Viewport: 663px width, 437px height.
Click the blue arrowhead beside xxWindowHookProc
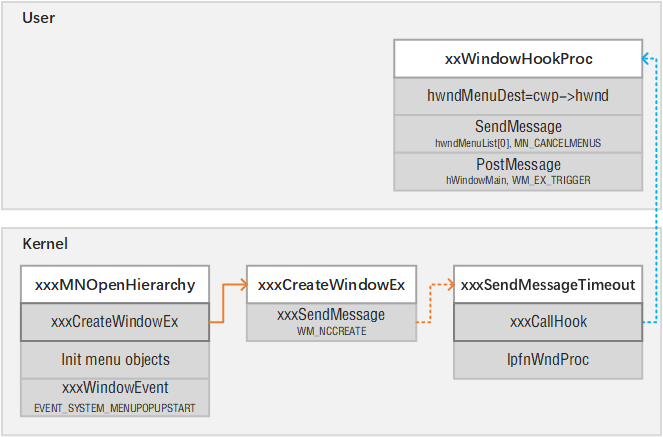(647, 60)
